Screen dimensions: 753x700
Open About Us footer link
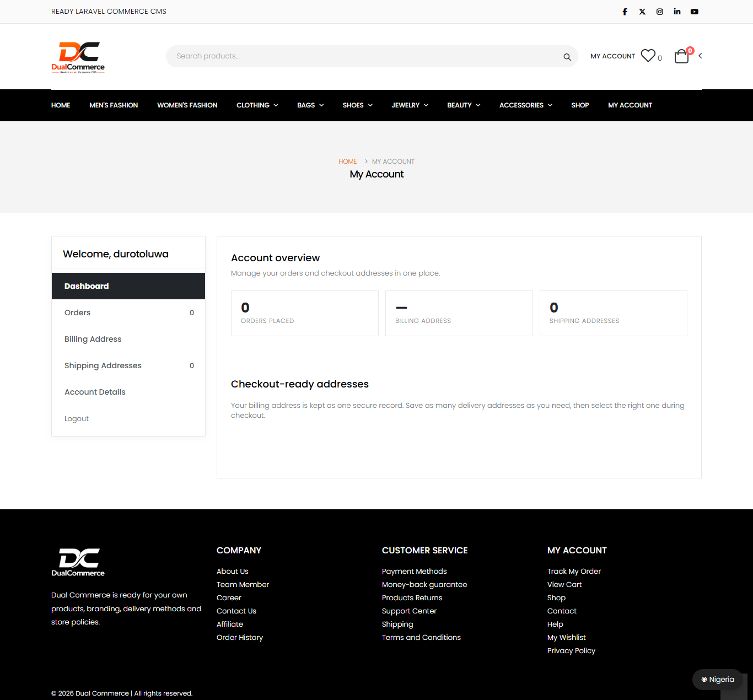coord(233,572)
